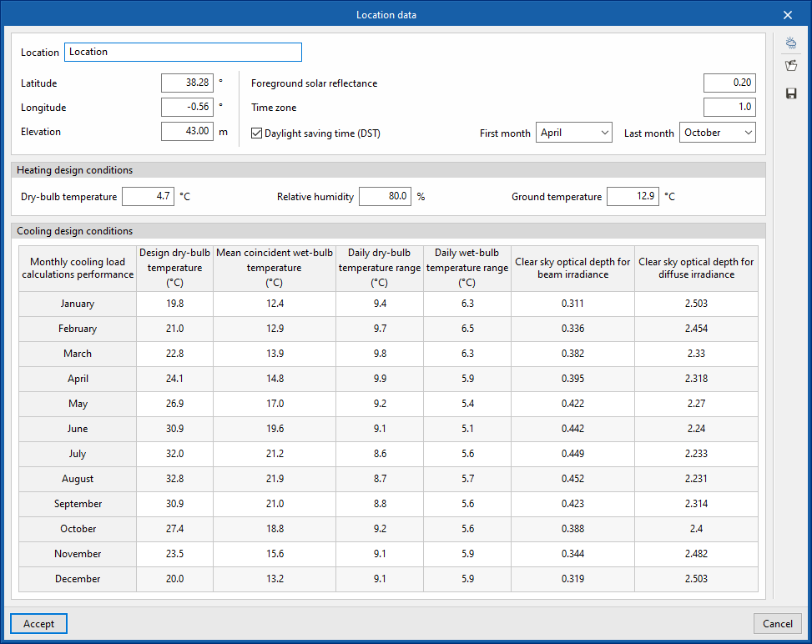Screen dimensions: 812x644
Task: Select the heating Dry-bulb temperature field
Action: (x=148, y=196)
